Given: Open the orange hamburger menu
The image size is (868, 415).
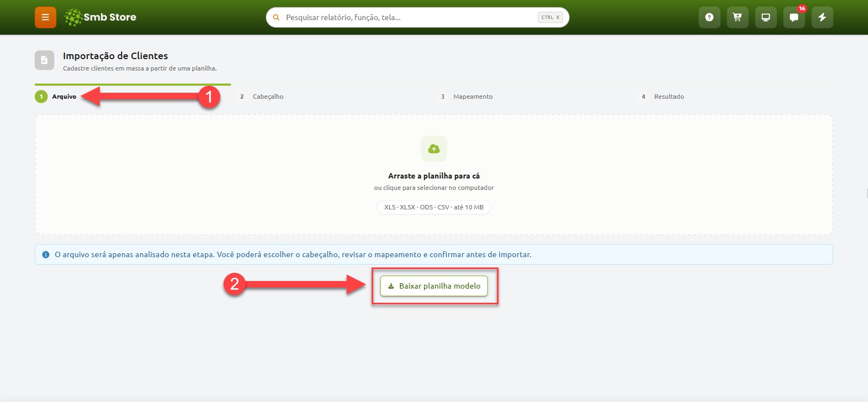Looking at the screenshot, I should (x=46, y=17).
